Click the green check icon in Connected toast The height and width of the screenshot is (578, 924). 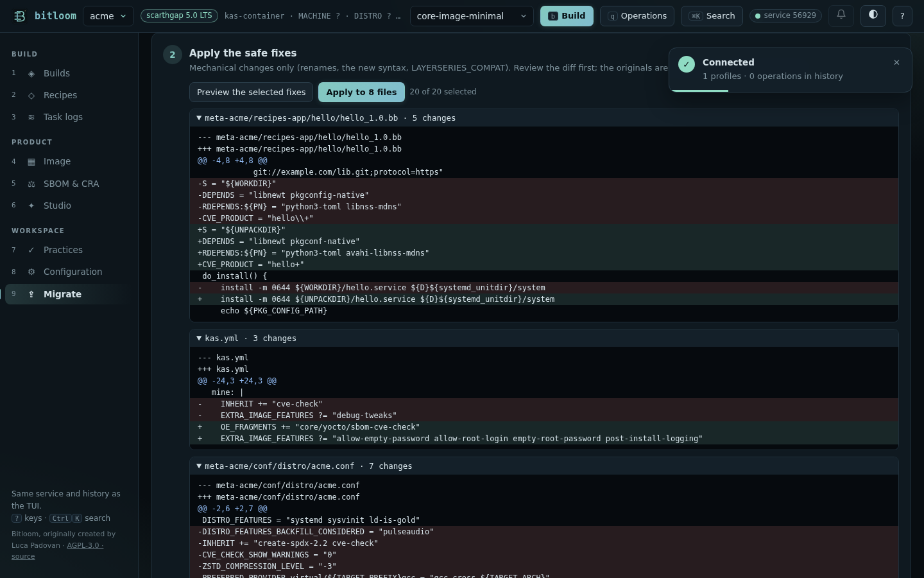pos(687,64)
